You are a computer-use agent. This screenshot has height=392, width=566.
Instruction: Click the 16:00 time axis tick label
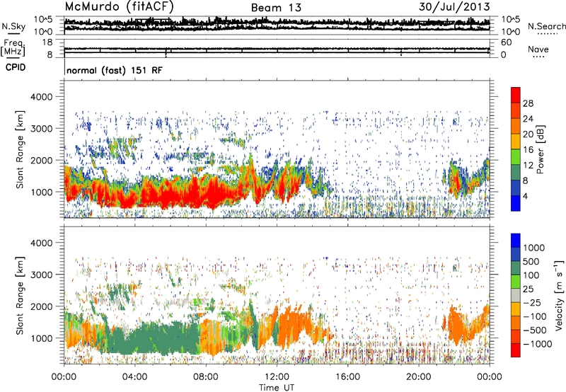[347, 377]
